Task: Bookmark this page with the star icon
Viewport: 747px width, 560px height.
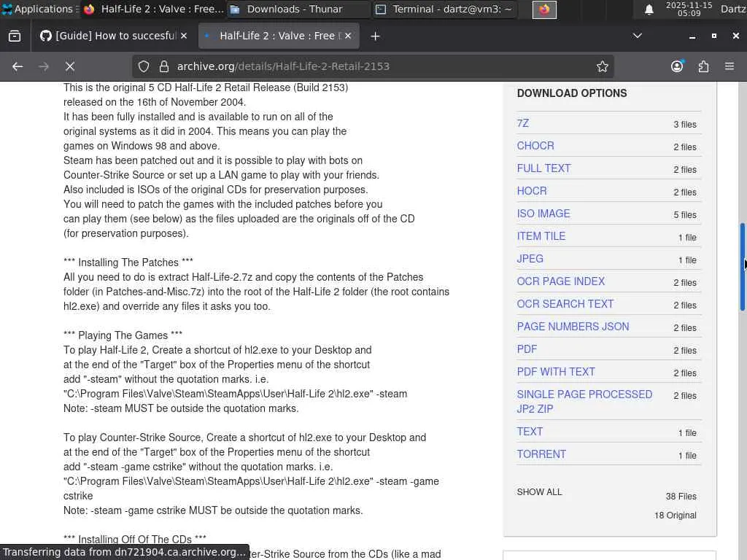Action: coord(602,66)
